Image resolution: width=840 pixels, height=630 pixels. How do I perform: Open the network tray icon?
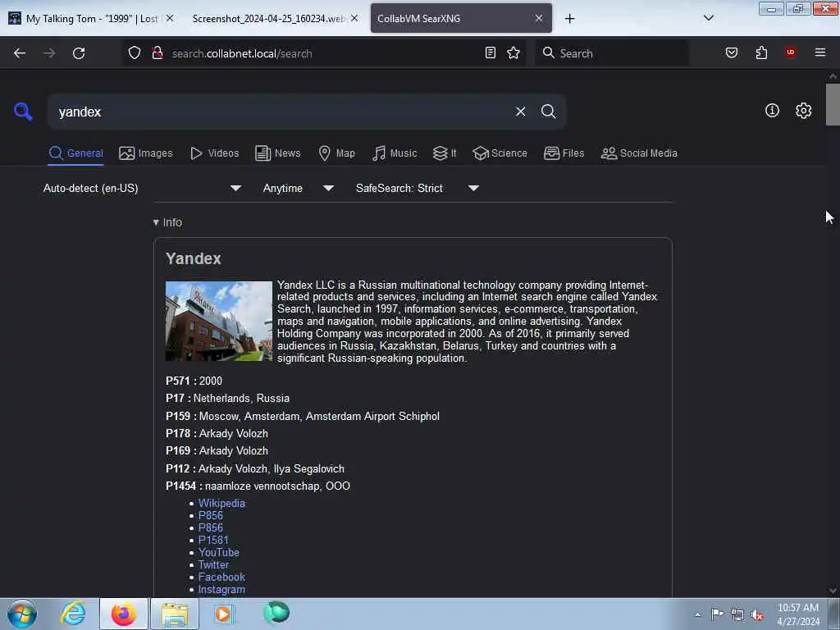coord(737,614)
